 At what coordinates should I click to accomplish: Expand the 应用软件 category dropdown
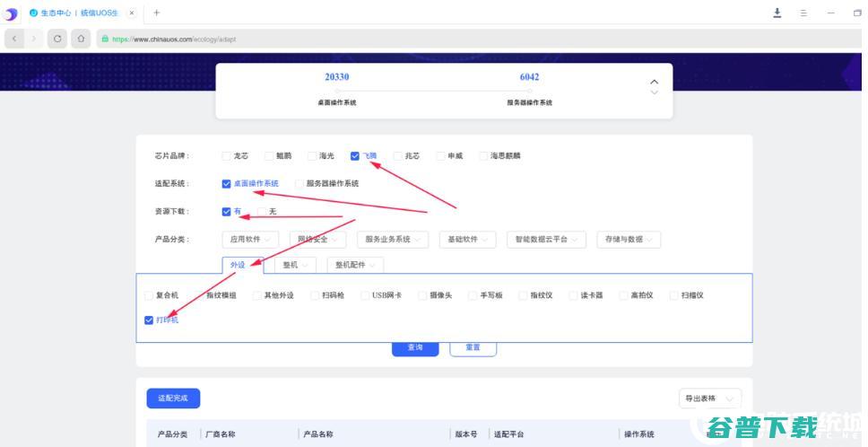250,240
